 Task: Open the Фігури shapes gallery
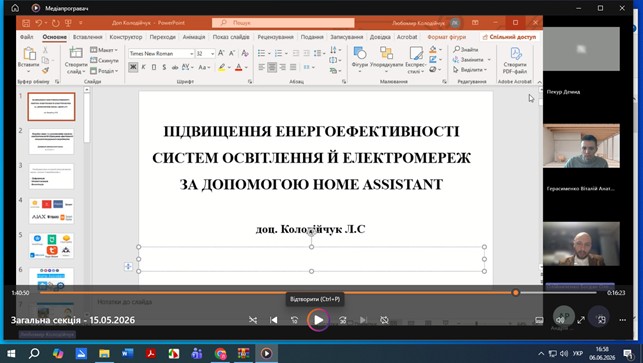point(360,58)
